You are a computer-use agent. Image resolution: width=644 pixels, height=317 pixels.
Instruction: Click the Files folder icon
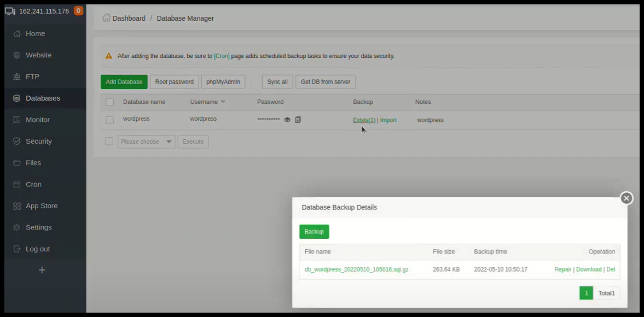point(17,163)
